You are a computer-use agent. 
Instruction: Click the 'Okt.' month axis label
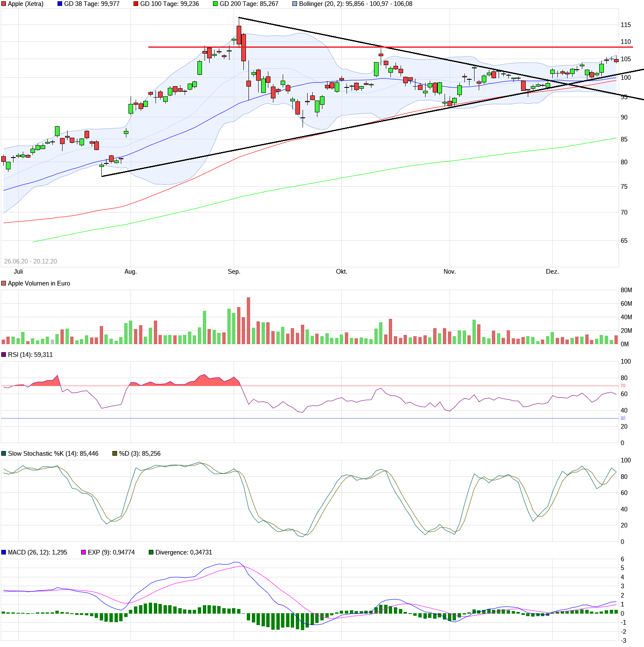[x=341, y=272]
